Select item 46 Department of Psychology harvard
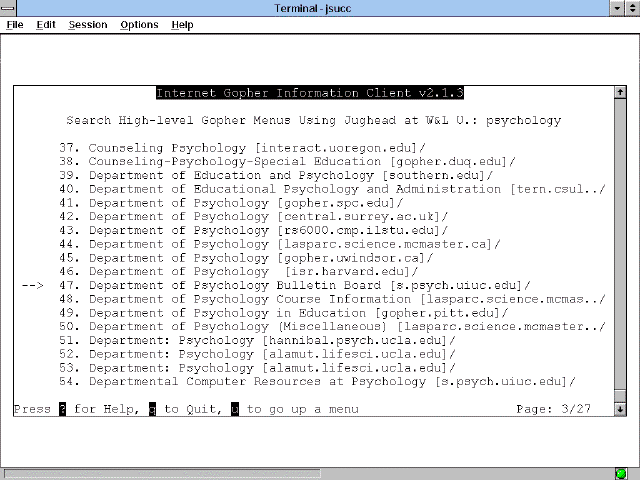Screen dimensions: 640x480 (x=238, y=272)
